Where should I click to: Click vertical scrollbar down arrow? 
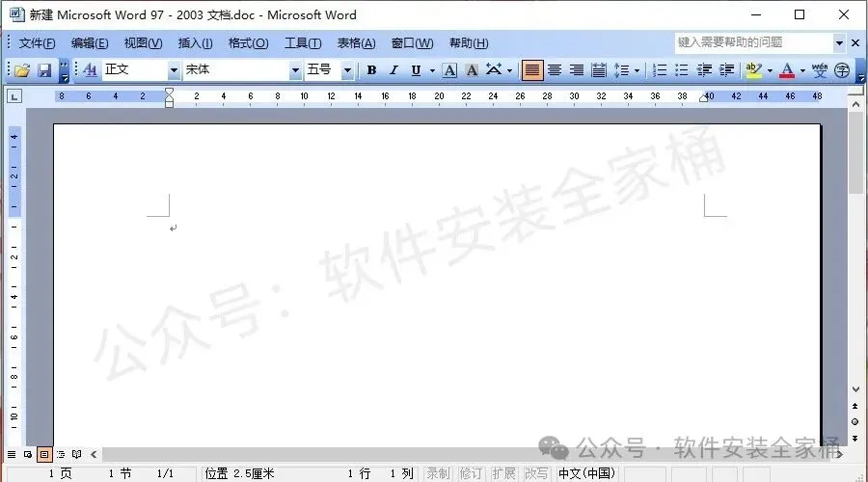click(855, 389)
